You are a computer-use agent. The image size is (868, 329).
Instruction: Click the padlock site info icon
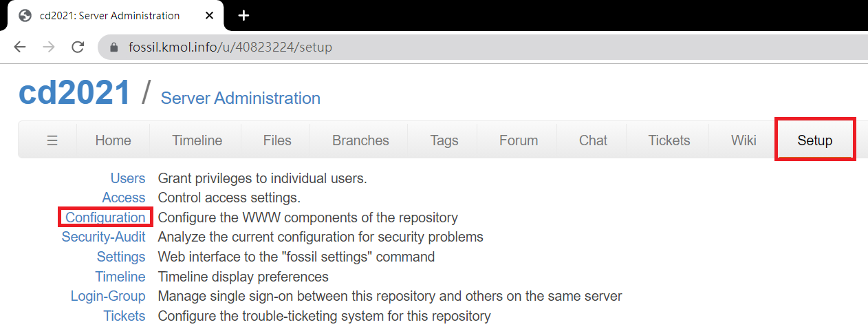pos(113,47)
